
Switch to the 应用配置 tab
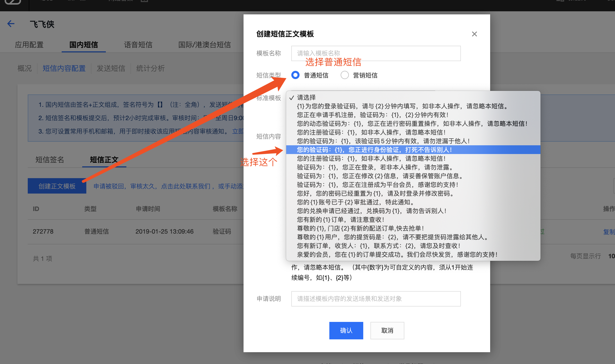[x=29, y=45]
